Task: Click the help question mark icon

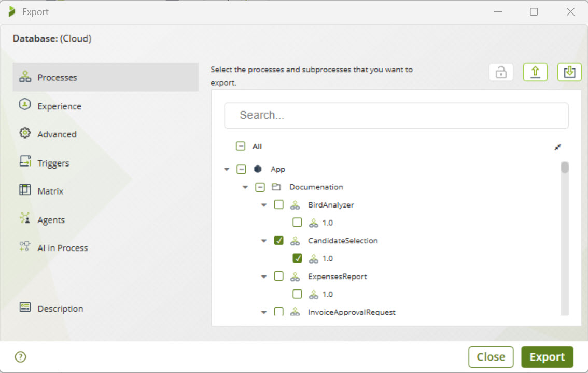Action: coord(20,357)
